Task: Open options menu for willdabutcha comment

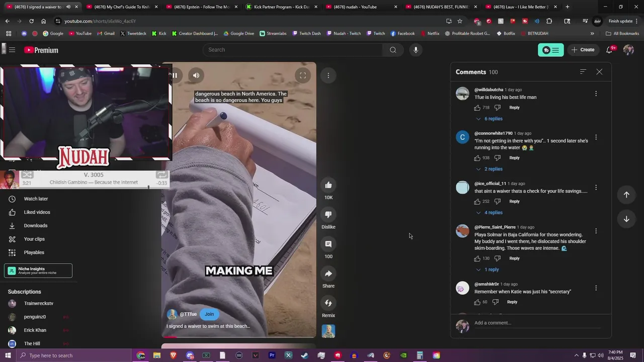Action: (596, 94)
